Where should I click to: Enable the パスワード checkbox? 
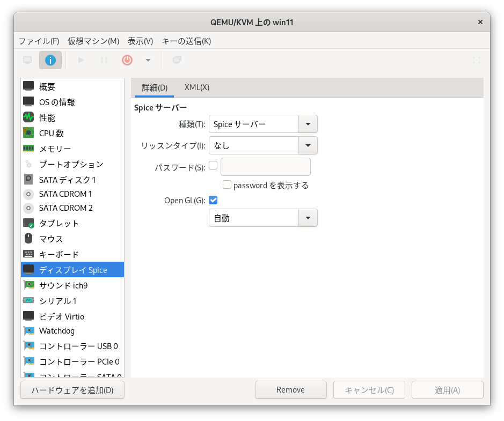pos(213,165)
